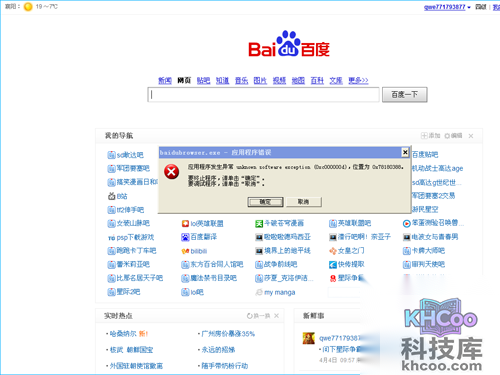The width and height of the screenshot is (500, 375).
Task: Open the 笨蛋测验召唤兽 play icon
Action: [407, 224]
